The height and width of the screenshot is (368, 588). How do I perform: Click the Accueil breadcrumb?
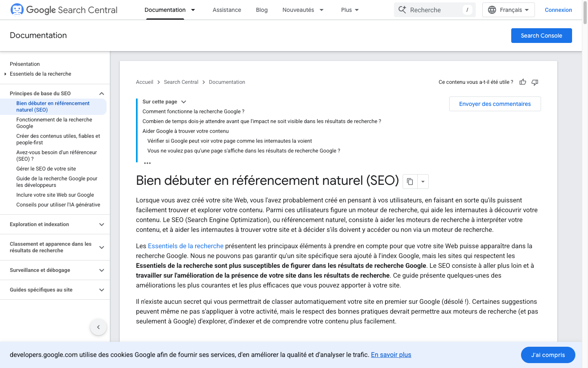(145, 82)
